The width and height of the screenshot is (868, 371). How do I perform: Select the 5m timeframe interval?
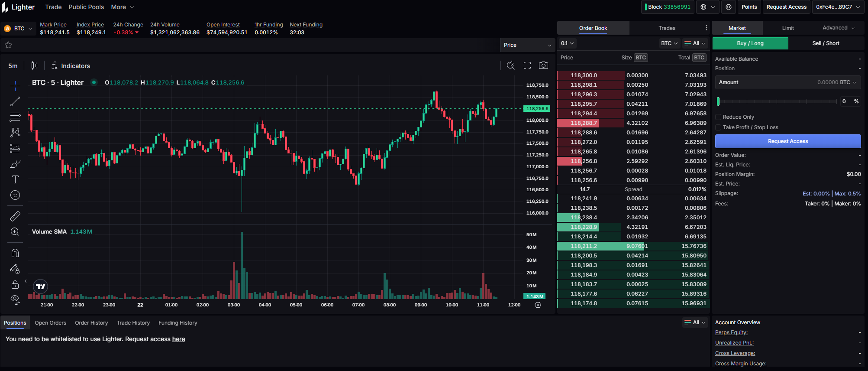click(13, 66)
